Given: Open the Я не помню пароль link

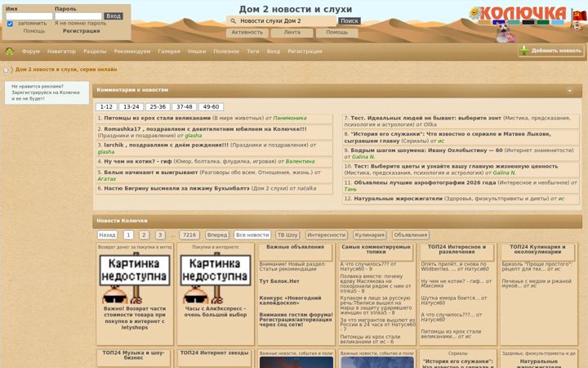Looking at the screenshot, I should point(80,23).
